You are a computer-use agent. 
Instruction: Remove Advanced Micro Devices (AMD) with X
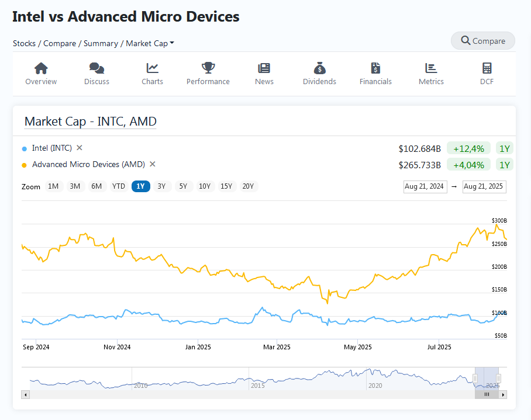tap(153, 164)
